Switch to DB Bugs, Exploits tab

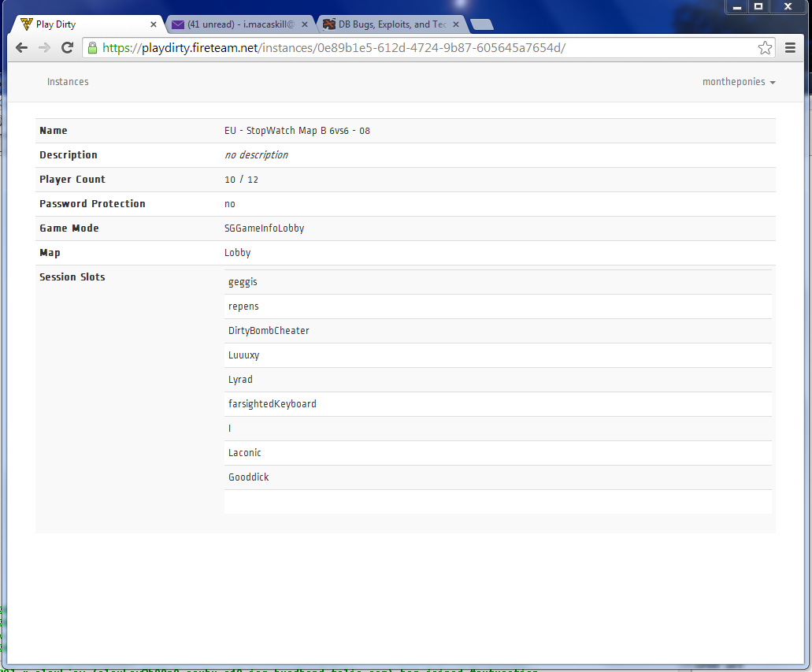tap(386, 24)
